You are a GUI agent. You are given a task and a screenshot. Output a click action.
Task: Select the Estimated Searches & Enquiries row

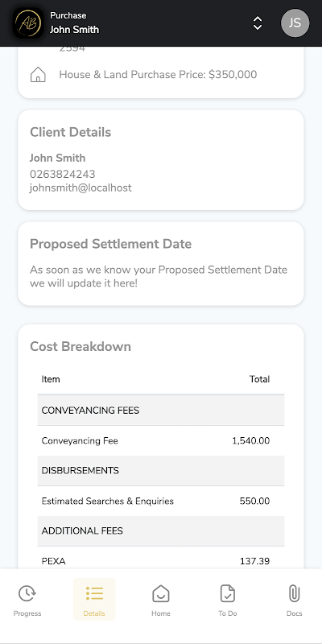point(161,501)
